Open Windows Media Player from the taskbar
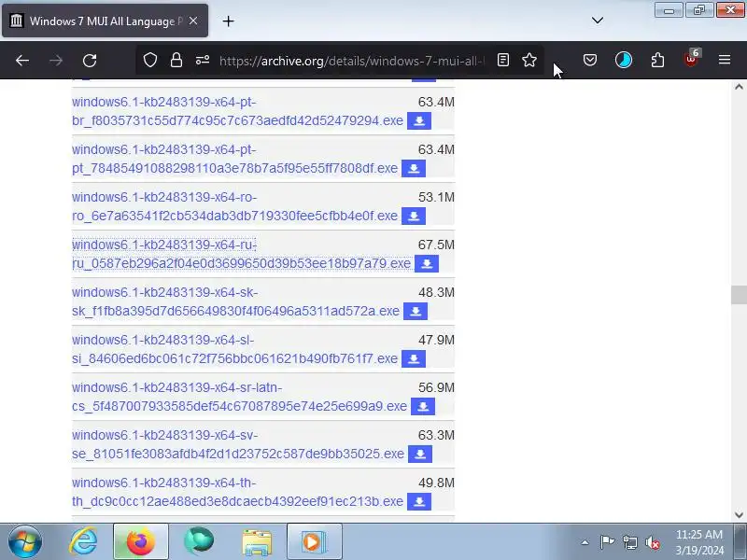The image size is (747, 560). coord(314,542)
